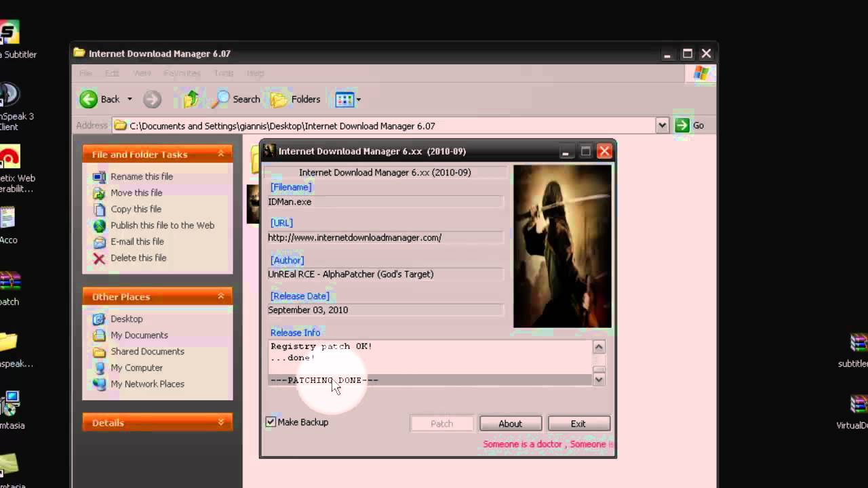The image size is (868, 488).
Task: Click the IDMan.exe filename text
Action: [290, 201]
